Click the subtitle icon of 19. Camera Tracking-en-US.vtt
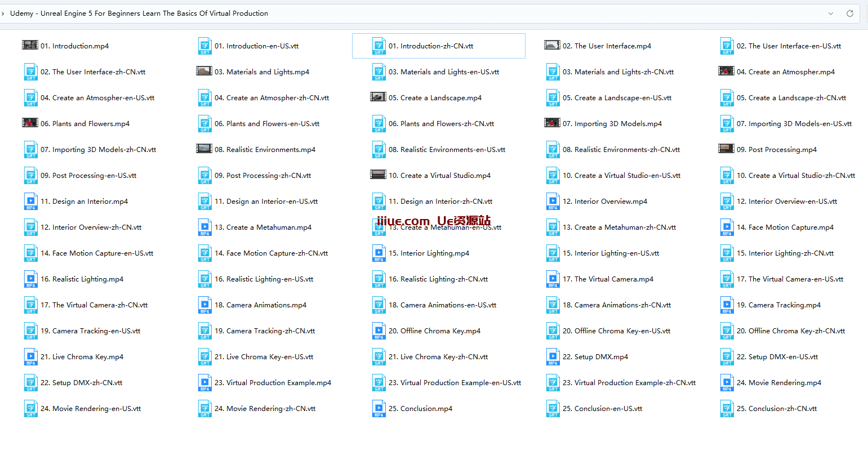Image resolution: width=868 pixels, height=451 pixels. click(x=31, y=331)
